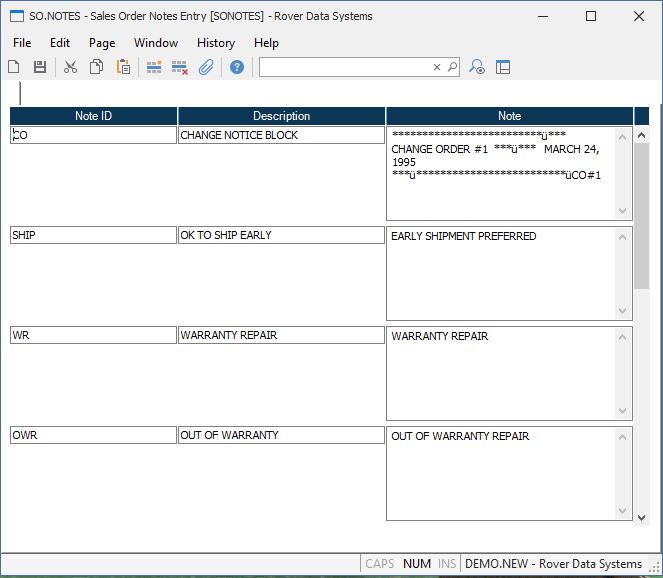The width and height of the screenshot is (663, 578).
Task: Clear the toolbar search box with X
Action: point(436,67)
